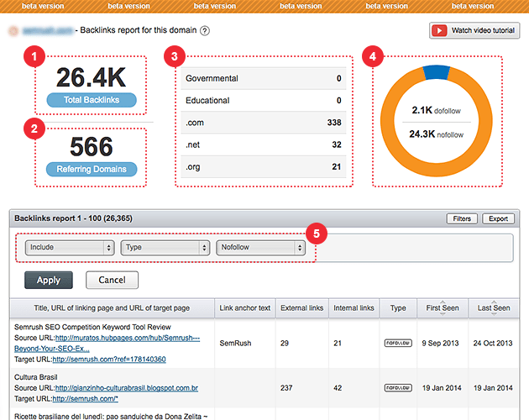Click the red number 2 marker

click(35, 129)
